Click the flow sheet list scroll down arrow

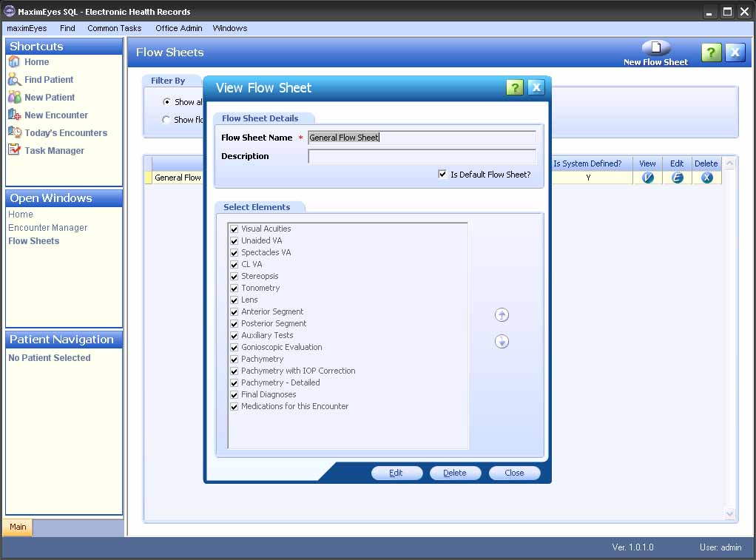click(729, 514)
